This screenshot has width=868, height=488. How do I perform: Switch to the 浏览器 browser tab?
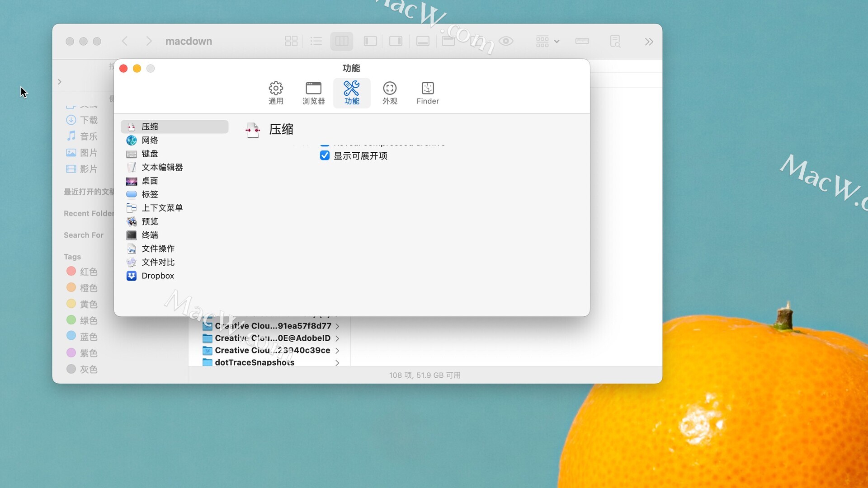(313, 93)
